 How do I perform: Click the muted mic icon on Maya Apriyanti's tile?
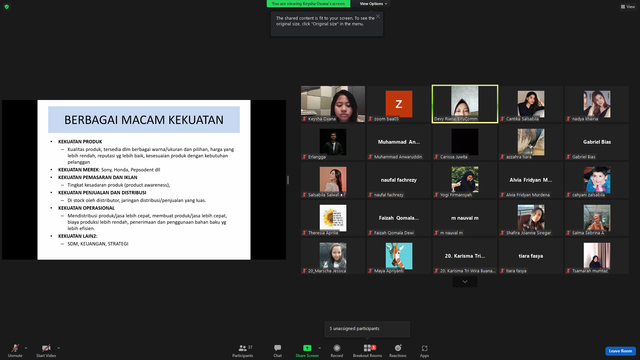[x=370, y=271]
